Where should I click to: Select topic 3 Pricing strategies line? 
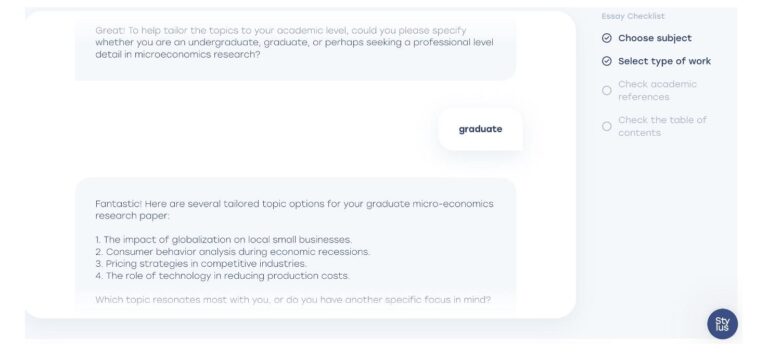tap(201, 264)
